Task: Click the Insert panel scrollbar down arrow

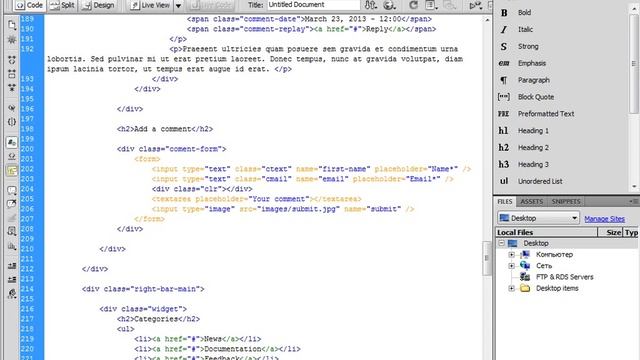Action: click(x=634, y=187)
